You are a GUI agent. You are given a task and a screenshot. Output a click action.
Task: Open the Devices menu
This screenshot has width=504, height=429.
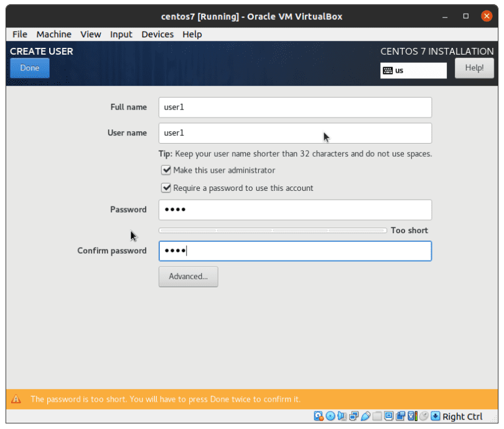click(157, 34)
